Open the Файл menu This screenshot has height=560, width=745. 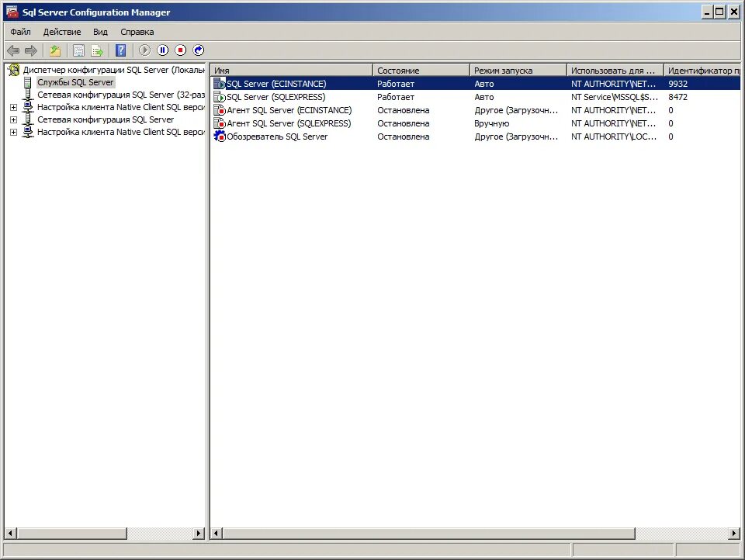[x=20, y=32]
